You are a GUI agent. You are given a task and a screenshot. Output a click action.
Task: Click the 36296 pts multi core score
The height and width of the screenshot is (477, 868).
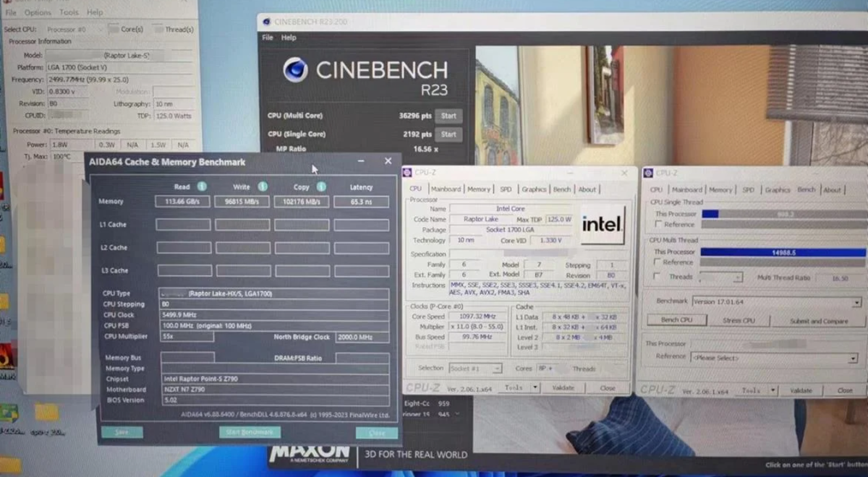[415, 116]
